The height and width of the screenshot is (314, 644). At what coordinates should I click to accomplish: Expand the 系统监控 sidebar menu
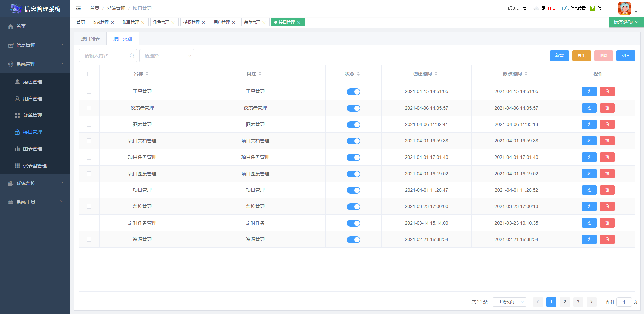tap(35, 183)
